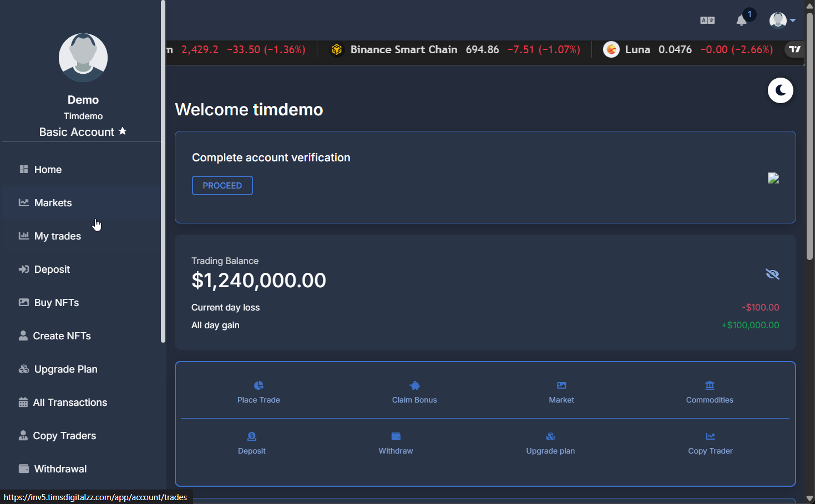Open Create NFTs in sidebar

click(82, 336)
